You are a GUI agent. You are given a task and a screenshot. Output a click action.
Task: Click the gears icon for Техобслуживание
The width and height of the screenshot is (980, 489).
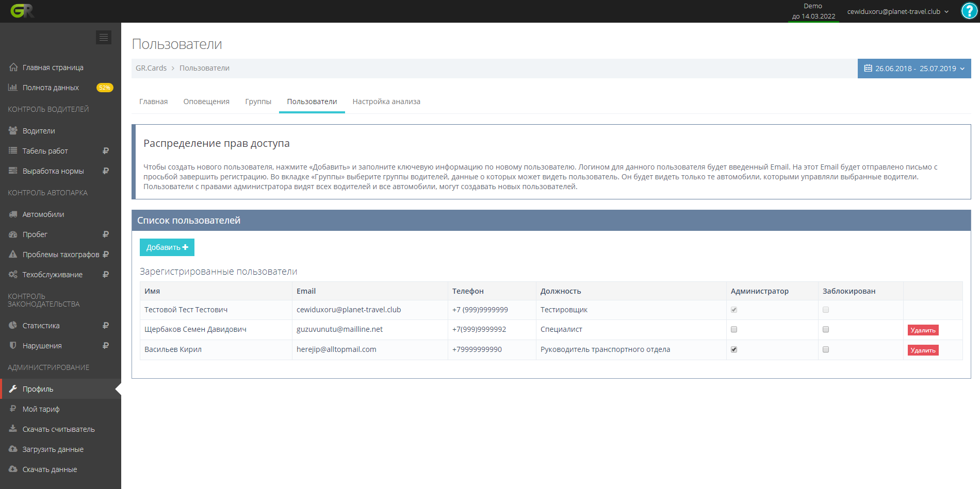coord(13,275)
